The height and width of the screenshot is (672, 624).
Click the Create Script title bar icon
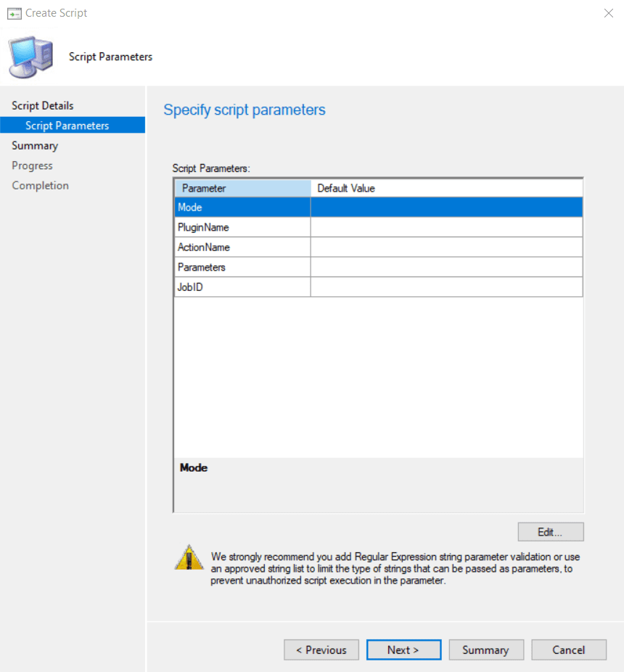(x=14, y=13)
